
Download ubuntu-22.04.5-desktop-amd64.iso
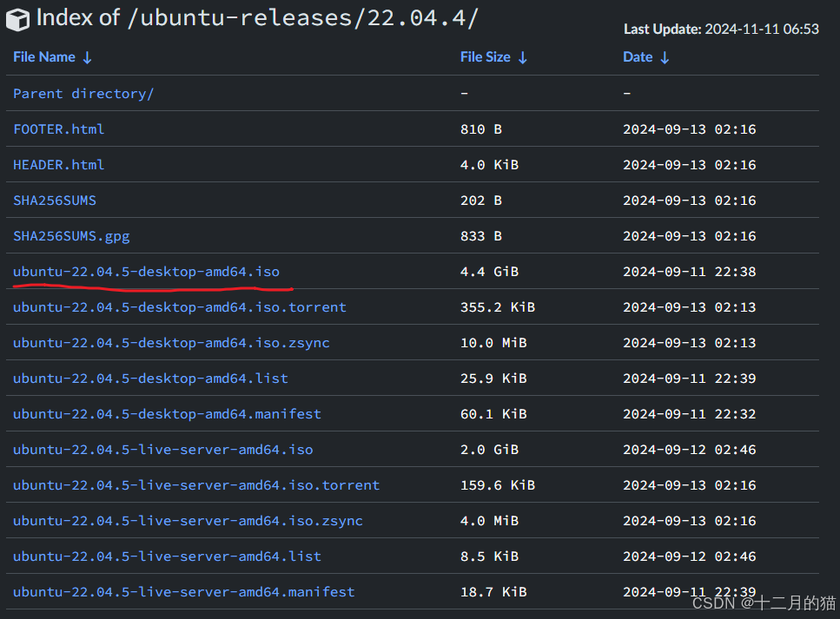[146, 272]
